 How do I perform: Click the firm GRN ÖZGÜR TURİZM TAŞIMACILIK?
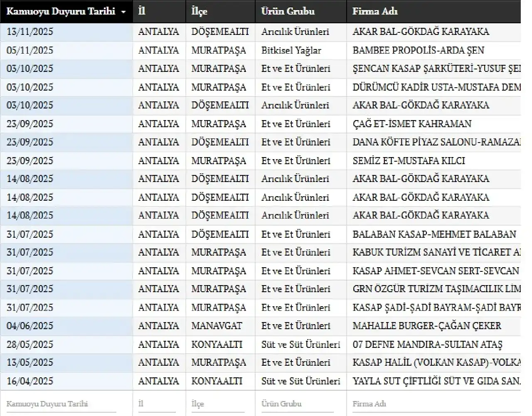(x=436, y=289)
